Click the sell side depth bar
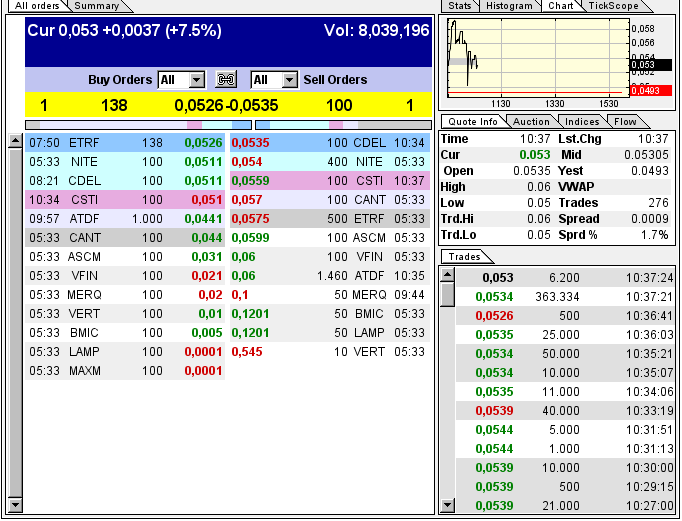This screenshot has height=521, width=682. pos(343,125)
